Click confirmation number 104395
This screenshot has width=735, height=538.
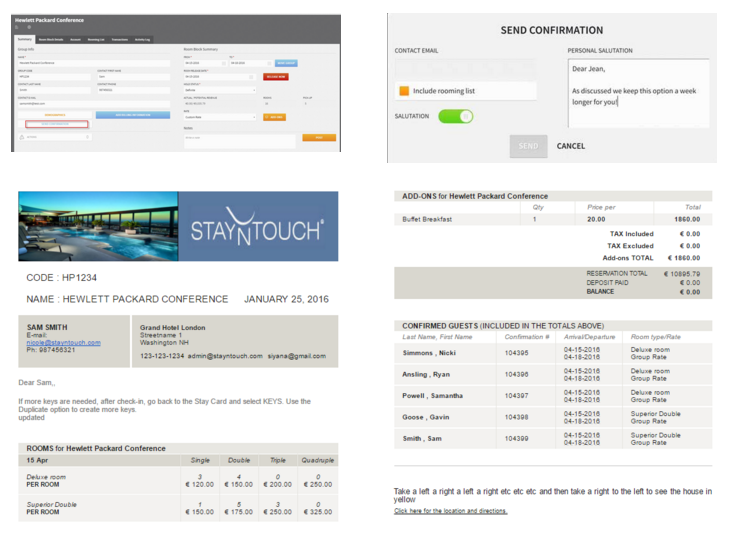(517, 353)
